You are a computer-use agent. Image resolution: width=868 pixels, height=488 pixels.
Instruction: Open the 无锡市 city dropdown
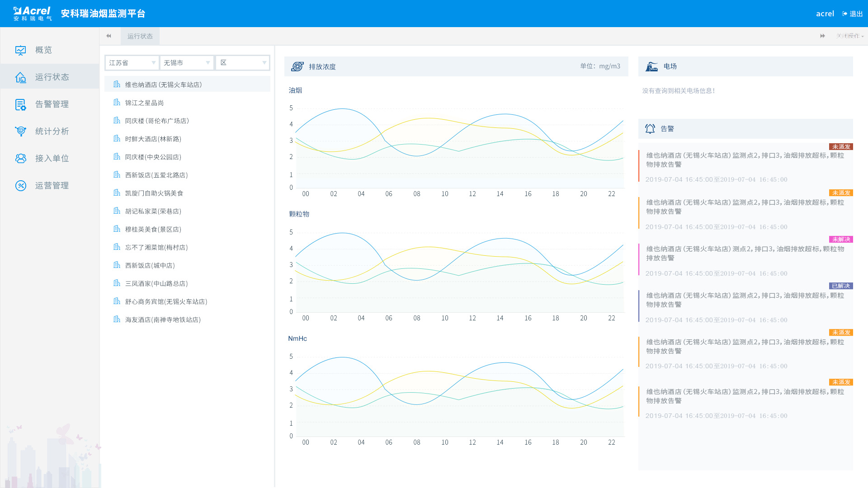coord(187,63)
